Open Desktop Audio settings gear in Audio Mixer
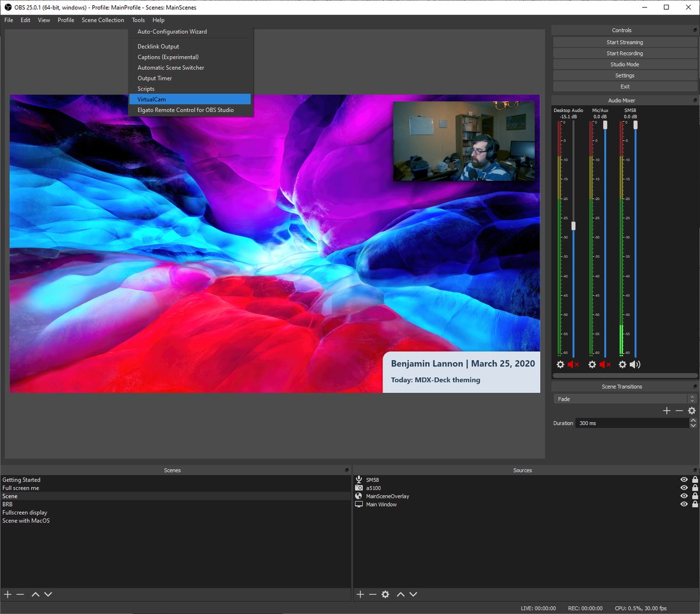Screen dimensions: 700x614 pyautogui.click(x=559, y=364)
